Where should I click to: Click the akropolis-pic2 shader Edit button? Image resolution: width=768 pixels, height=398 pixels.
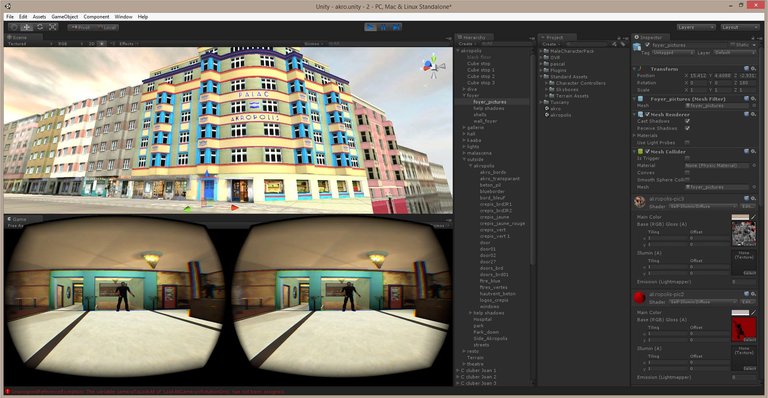tap(747, 302)
